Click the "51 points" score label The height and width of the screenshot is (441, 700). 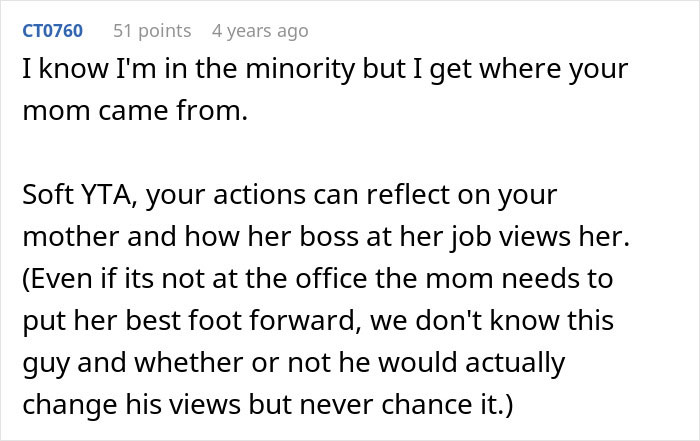tap(152, 31)
